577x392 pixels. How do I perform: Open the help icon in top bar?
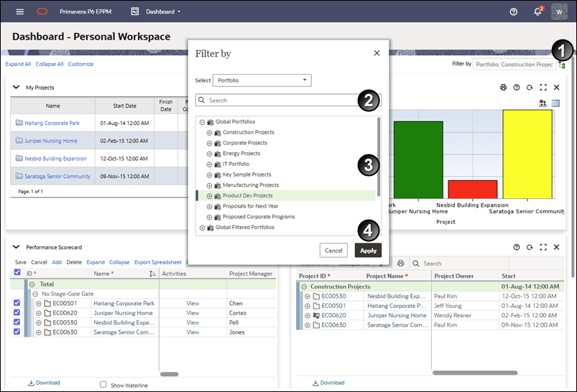[x=513, y=11]
